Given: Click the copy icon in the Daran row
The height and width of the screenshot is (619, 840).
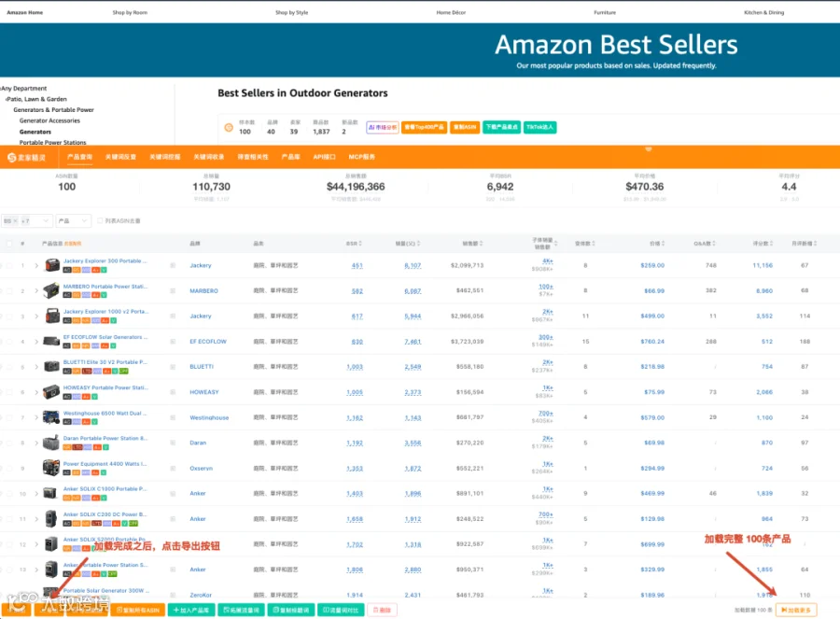Looking at the screenshot, I should [x=173, y=443].
